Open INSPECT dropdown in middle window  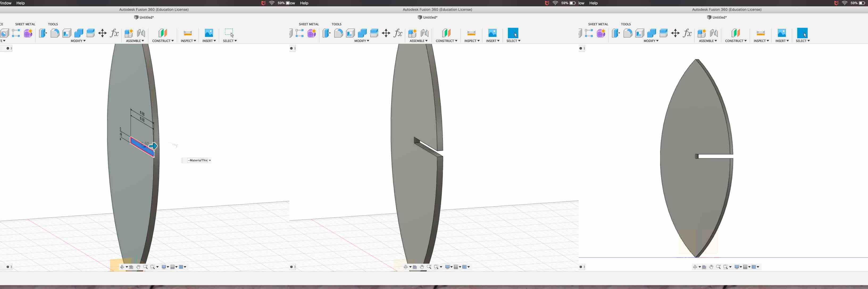(x=472, y=41)
